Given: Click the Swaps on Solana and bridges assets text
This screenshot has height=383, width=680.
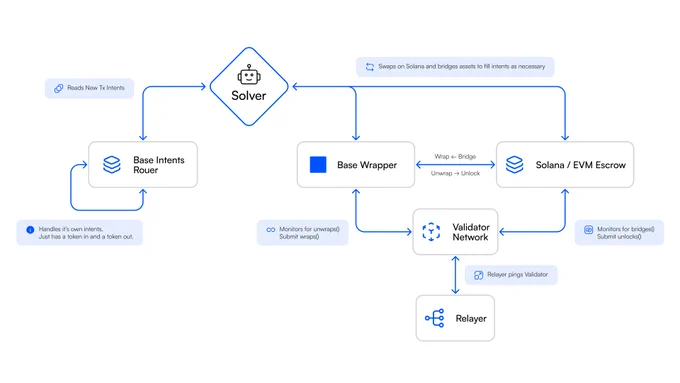Looking at the screenshot, I should point(461,66).
